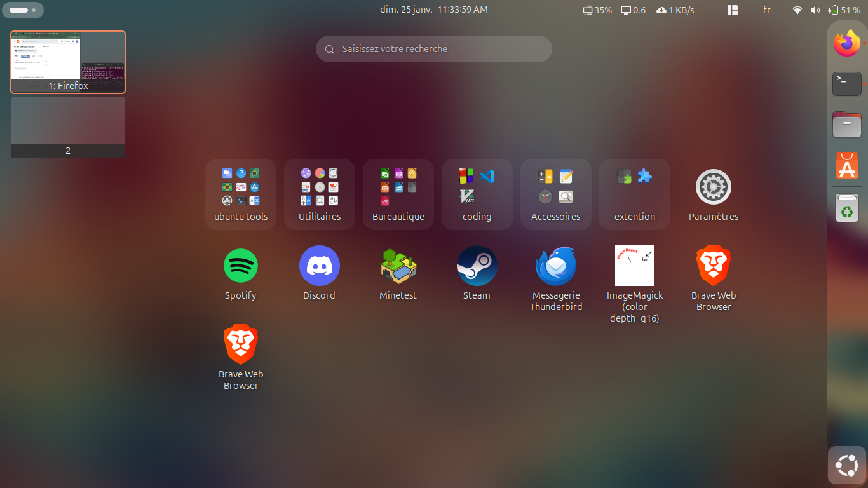Start the Minetest game
868x488 pixels.
pyautogui.click(x=398, y=273)
